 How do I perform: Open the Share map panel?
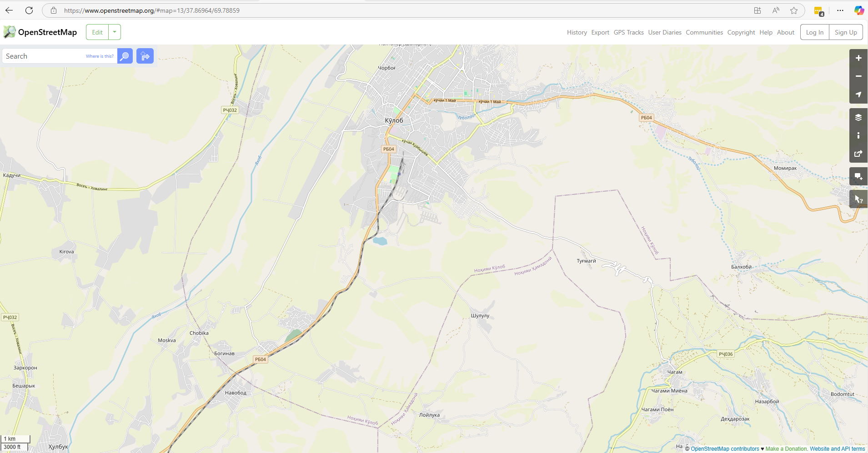point(858,154)
